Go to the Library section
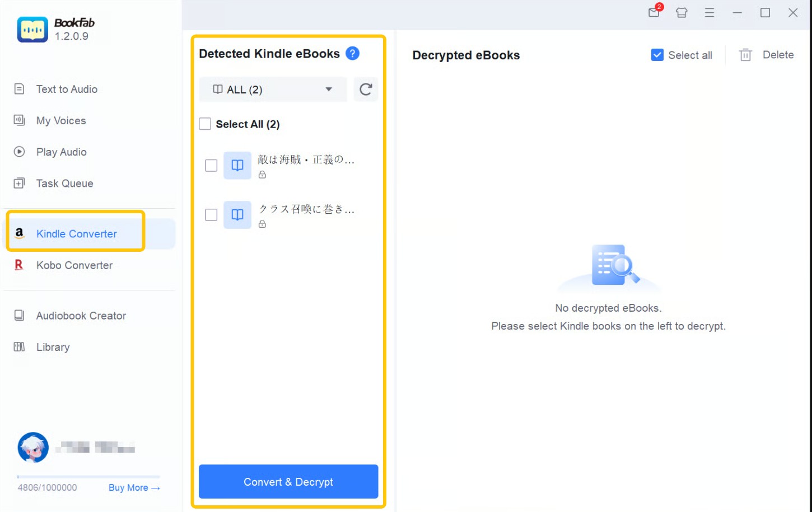Image resolution: width=812 pixels, height=512 pixels. pyautogui.click(x=53, y=347)
